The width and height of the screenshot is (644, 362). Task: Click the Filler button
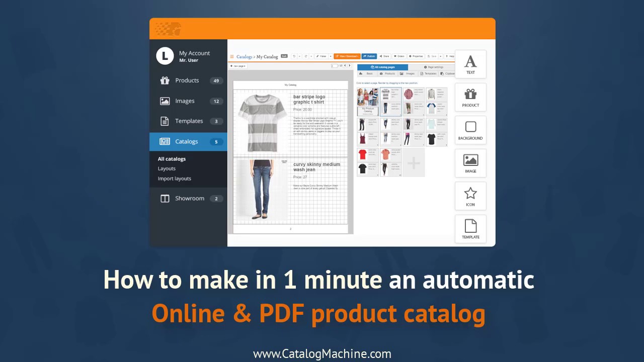[x=321, y=56]
